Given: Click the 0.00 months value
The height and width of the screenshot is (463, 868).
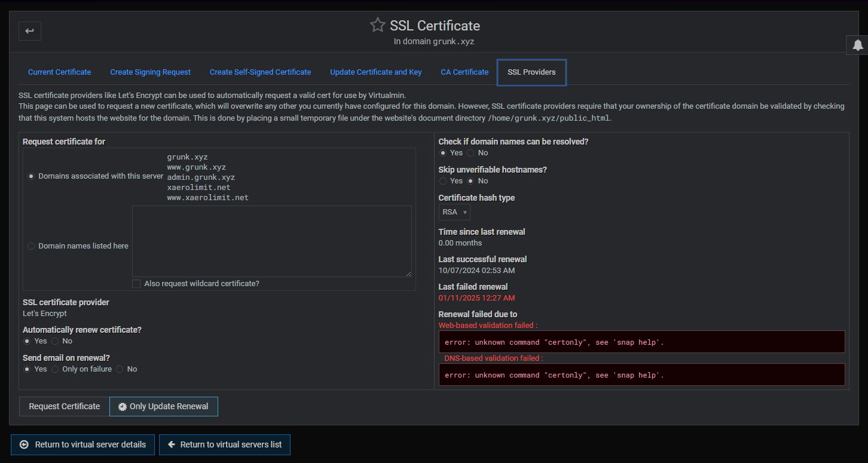Looking at the screenshot, I should click(460, 243).
